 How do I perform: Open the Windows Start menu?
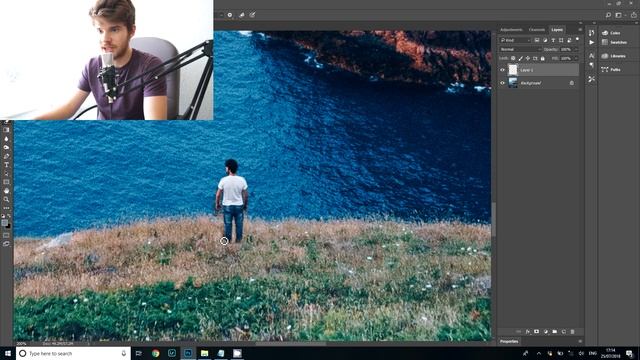[8, 353]
